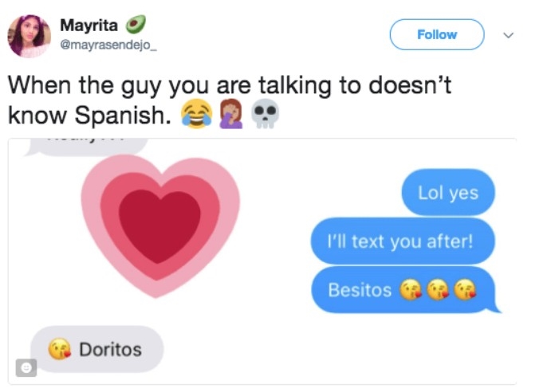Image resolution: width=539 pixels, height=392 pixels.
Task: Click the first kiss emoji after Besitos
Action: (411, 290)
